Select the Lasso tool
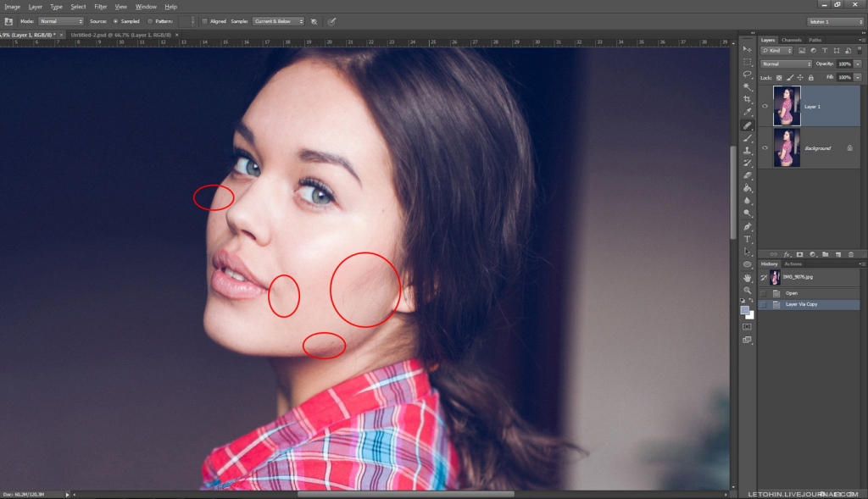The image size is (868, 499). tap(748, 75)
